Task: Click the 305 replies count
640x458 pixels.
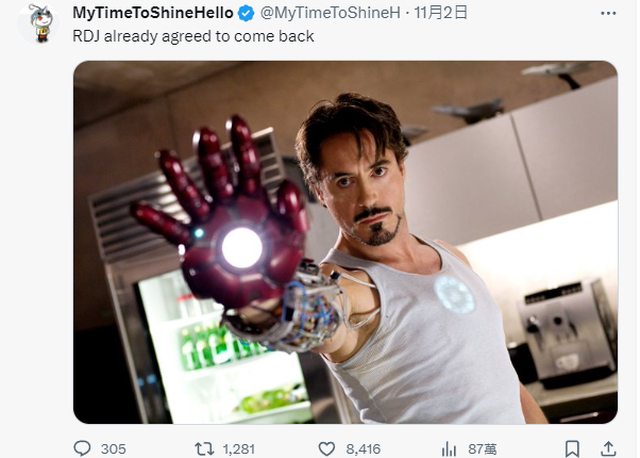Action: [113, 449]
